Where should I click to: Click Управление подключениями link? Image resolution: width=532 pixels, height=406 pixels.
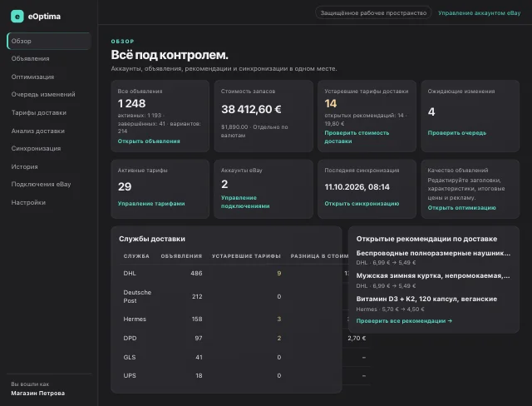click(245, 202)
